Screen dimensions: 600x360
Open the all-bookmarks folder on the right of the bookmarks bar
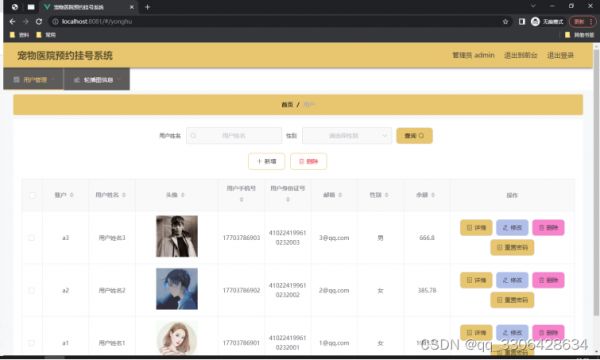pyautogui.click(x=579, y=35)
